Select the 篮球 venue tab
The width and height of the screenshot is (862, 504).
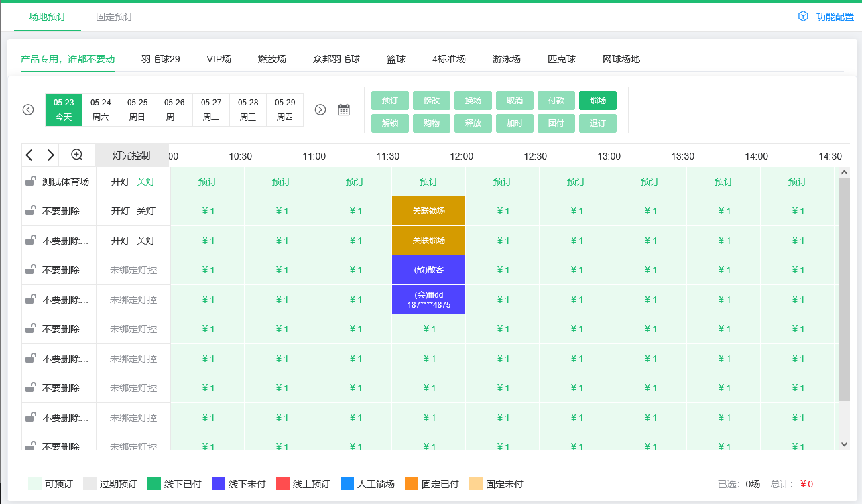coord(396,59)
